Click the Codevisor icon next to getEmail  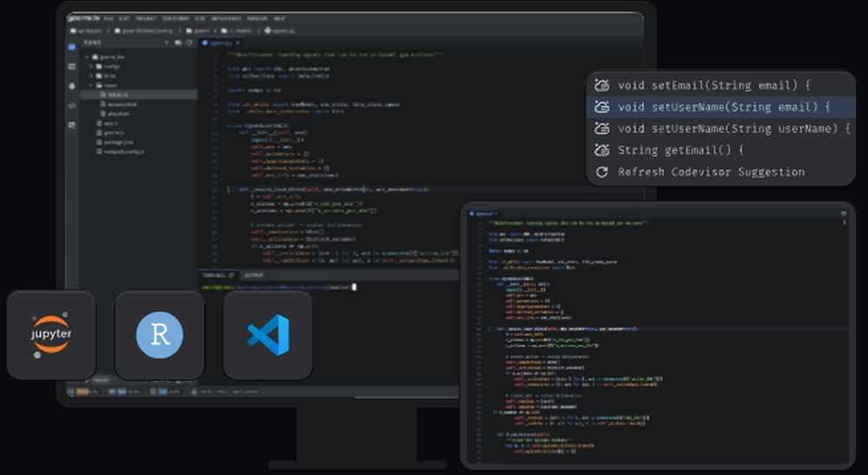(x=602, y=150)
